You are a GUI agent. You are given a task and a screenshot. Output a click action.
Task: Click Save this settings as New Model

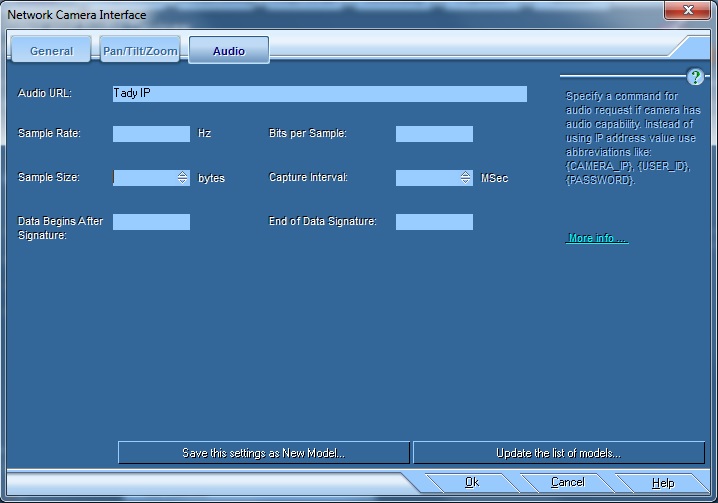click(264, 453)
